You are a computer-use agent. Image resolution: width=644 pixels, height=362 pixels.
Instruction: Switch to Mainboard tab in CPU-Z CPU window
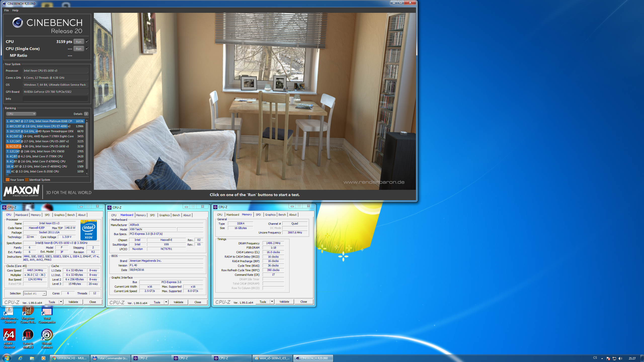pyautogui.click(x=22, y=215)
